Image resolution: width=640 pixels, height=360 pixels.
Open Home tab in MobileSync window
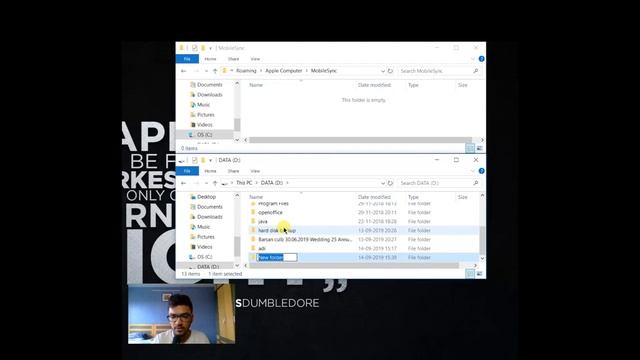point(210,59)
